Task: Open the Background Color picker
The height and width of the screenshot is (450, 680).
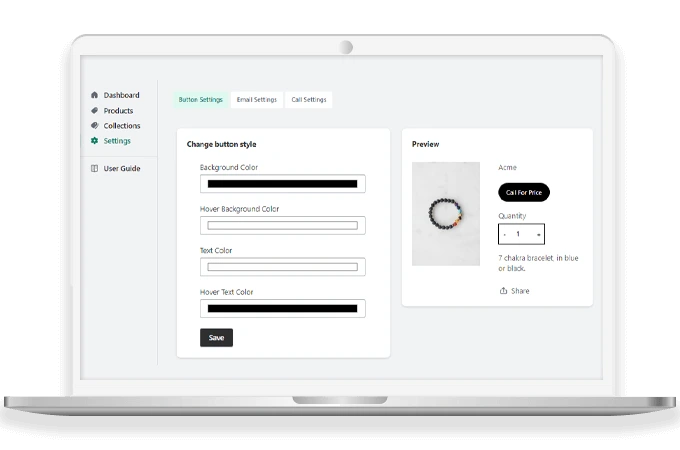Action: pos(282,184)
